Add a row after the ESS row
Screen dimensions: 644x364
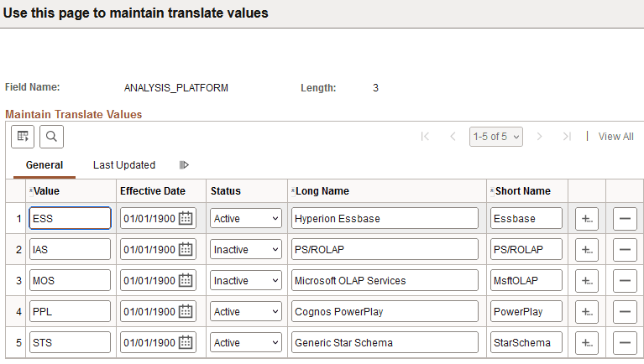(x=587, y=218)
